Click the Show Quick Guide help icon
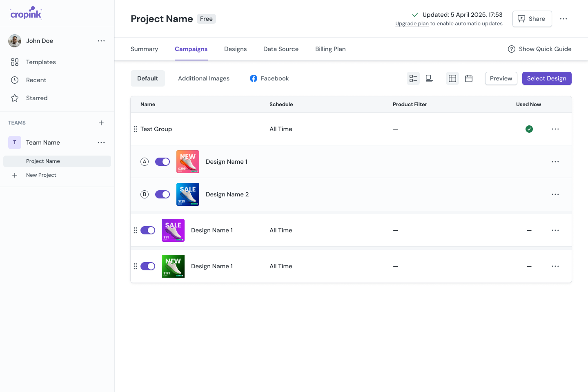588x392 pixels. click(512, 49)
